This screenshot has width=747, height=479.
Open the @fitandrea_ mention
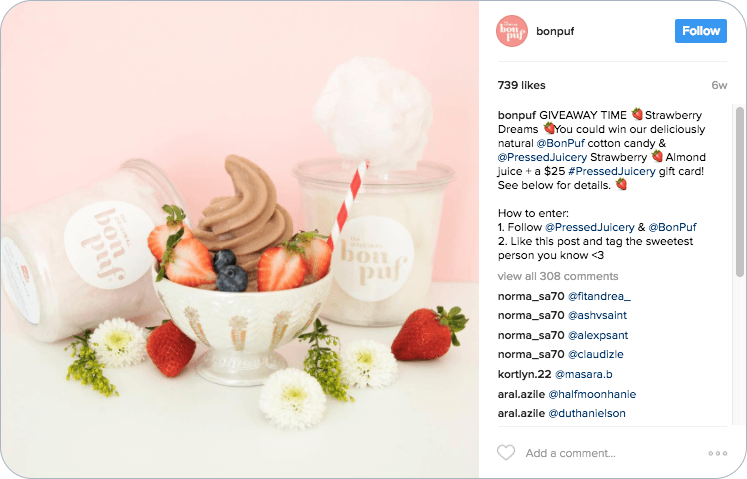pyautogui.click(x=599, y=296)
